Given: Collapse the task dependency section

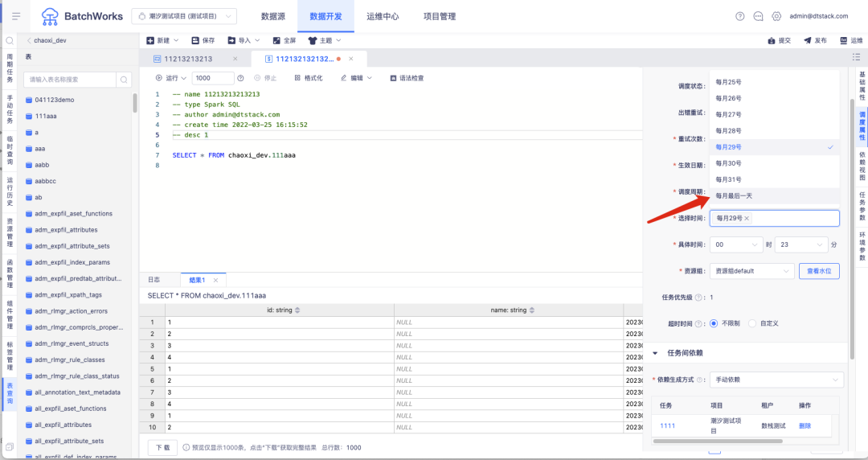Looking at the screenshot, I should tap(655, 353).
